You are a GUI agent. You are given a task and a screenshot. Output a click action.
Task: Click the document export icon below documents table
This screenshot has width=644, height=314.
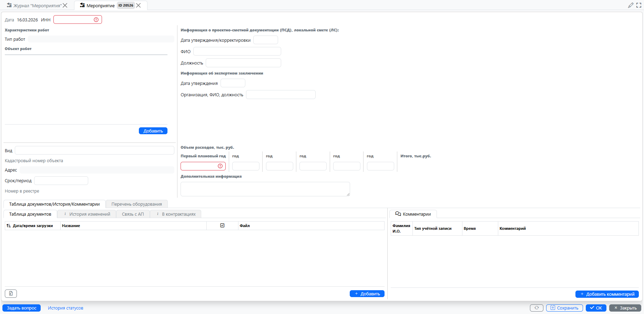click(11, 294)
